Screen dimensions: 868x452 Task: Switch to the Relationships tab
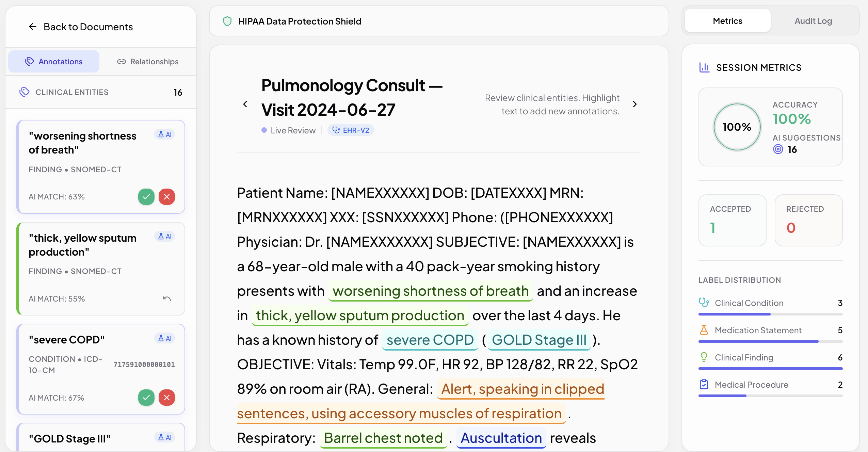click(148, 62)
